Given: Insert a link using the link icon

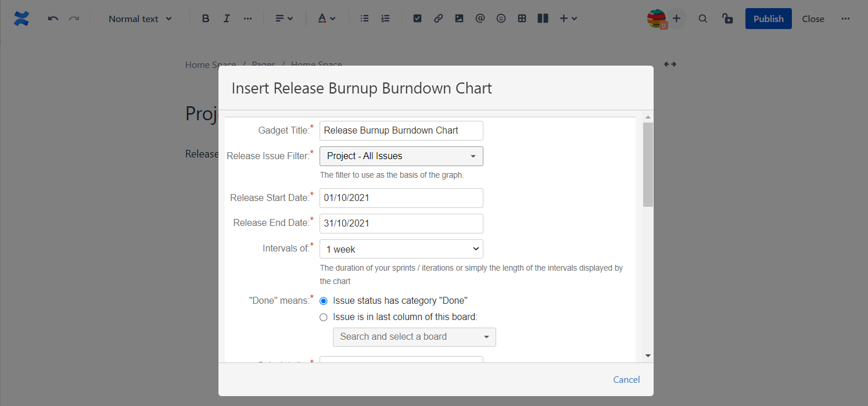Looking at the screenshot, I should pyautogui.click(x=438, y=19).
